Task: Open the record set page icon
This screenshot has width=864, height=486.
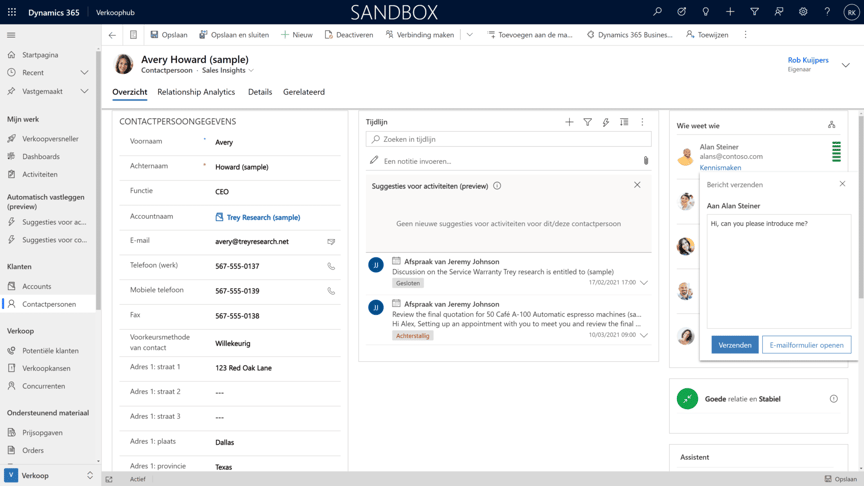Action: tap(133, 35)
